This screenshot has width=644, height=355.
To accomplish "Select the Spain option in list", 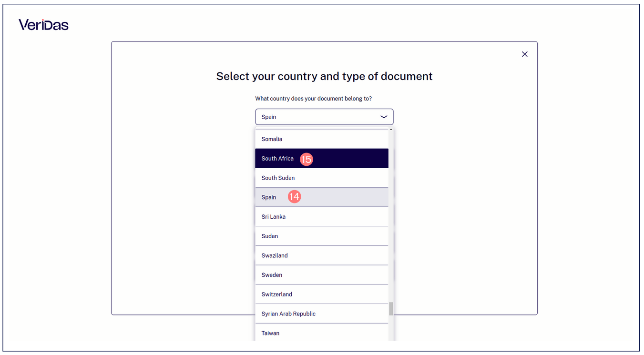I will [x=322, y=197].
